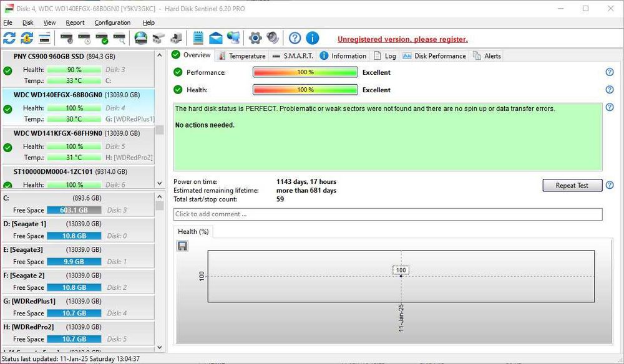Screen dimensions: 624x364
Task: Click the Unregistered version please register link
Action: click(402, 39)
